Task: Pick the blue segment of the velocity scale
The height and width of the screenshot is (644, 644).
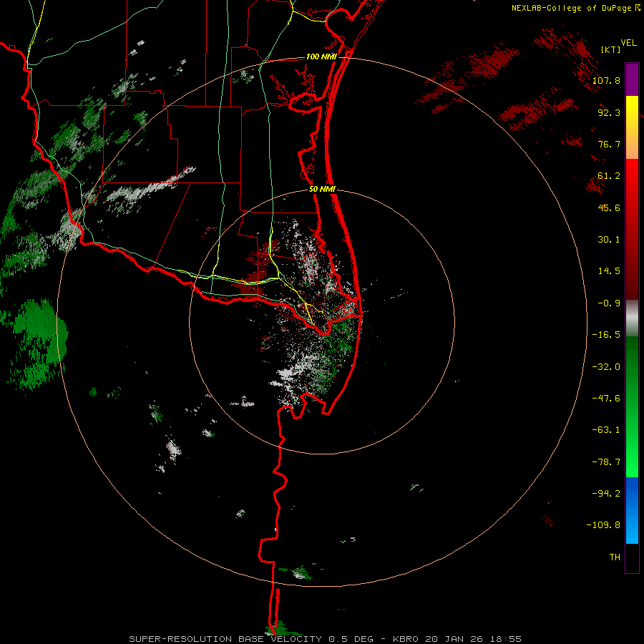Action: [x=632, y=510]
